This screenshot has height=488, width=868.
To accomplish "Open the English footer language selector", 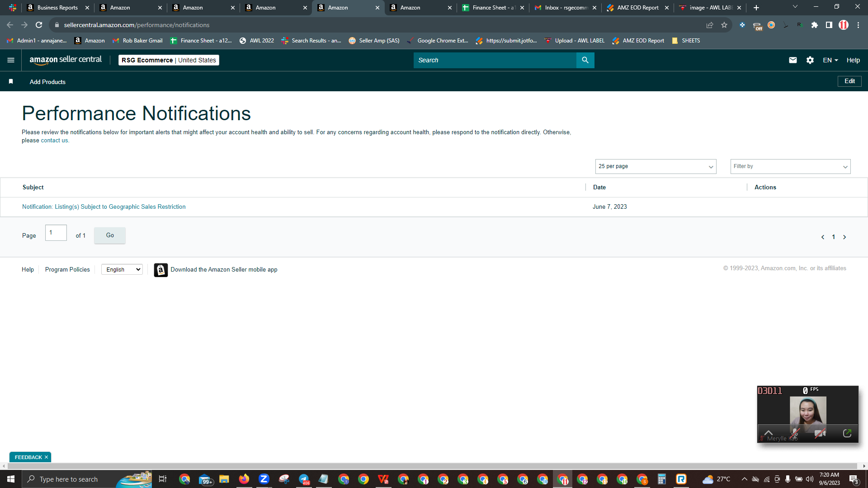I will pyautogui.click(x=122, y=269).
